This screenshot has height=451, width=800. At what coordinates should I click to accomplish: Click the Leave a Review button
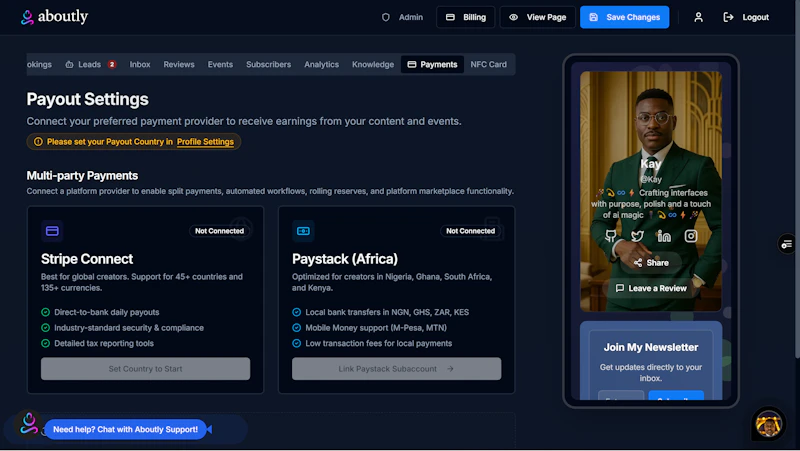[x=651, y=288]
